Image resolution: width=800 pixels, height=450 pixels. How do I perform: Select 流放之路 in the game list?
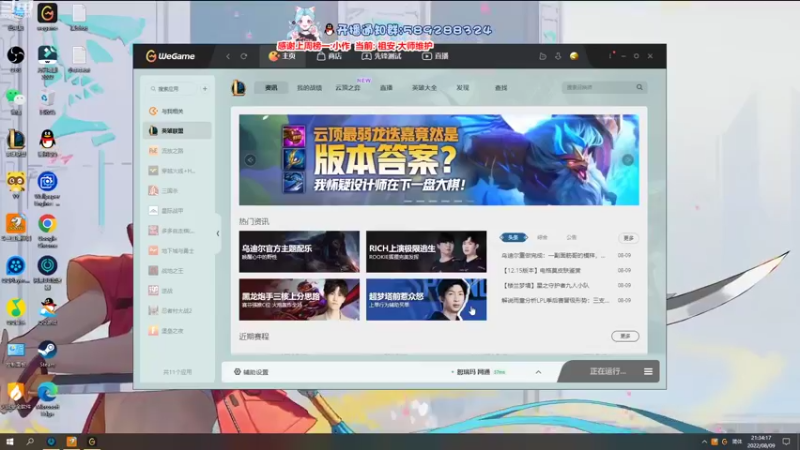[177, 151]
